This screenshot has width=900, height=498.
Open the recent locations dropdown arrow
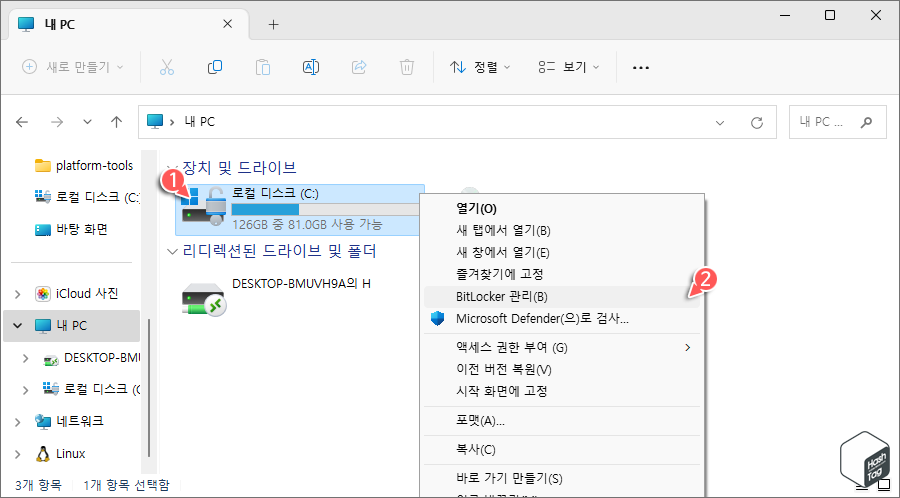tap(87, 122)
